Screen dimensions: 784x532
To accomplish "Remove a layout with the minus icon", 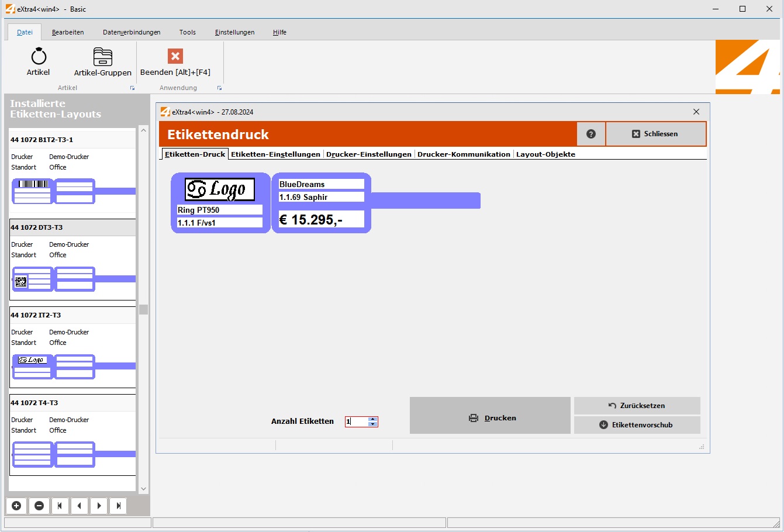I will point(39,506).
